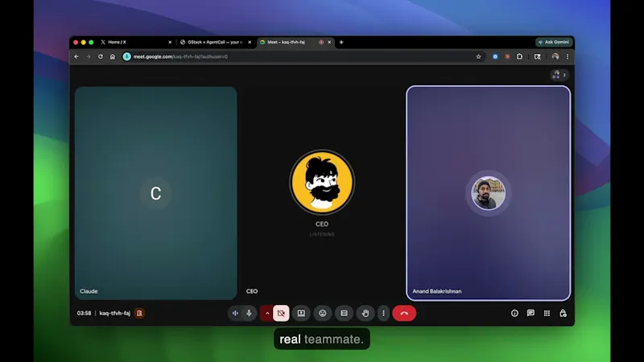Open the activities grid icon
The image size is (644, 362).
pos(547,313)
